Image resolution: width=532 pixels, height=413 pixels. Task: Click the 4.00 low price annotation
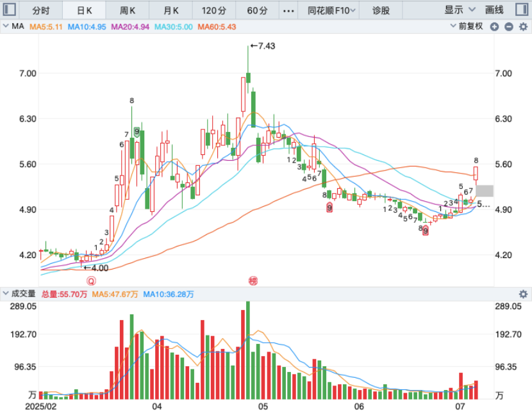pos(96,268)
